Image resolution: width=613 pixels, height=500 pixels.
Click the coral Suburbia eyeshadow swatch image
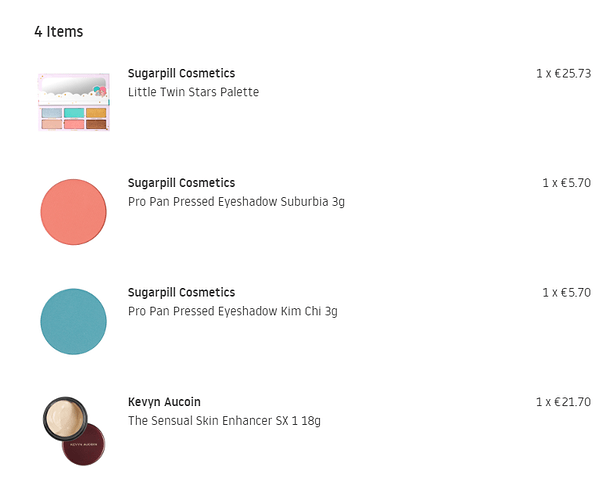73,212
